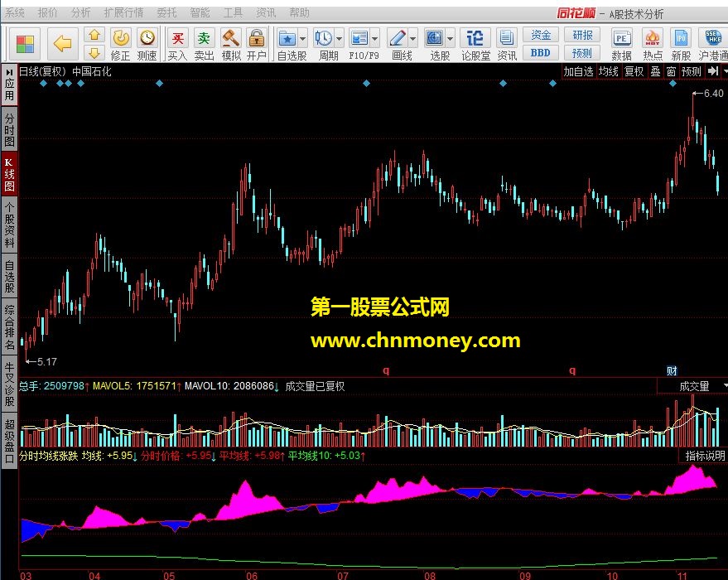This screenshot has height=580, width=728.
Task: Open the 资讯 menu in menu bar
Action: click(x=266, y=13)
